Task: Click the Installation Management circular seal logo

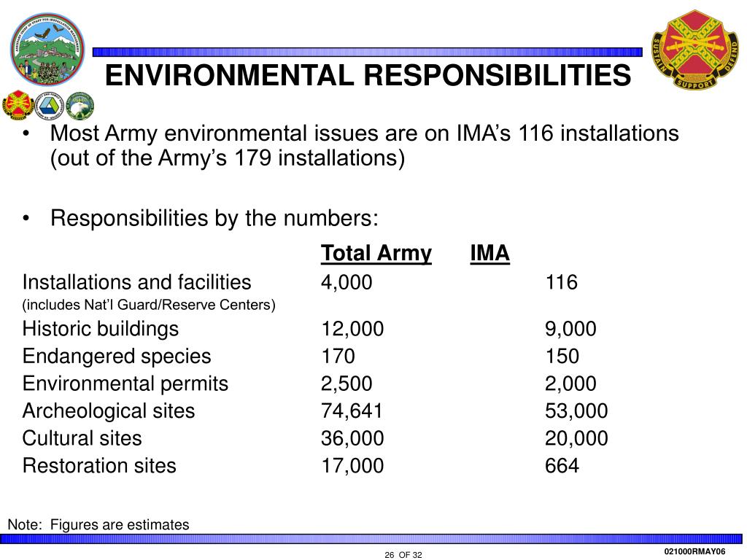Action: (47, 50)
